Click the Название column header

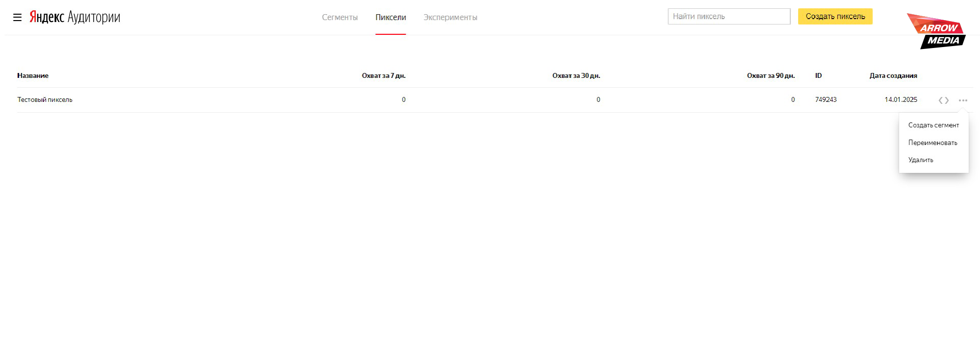click(x=33, y=75)
